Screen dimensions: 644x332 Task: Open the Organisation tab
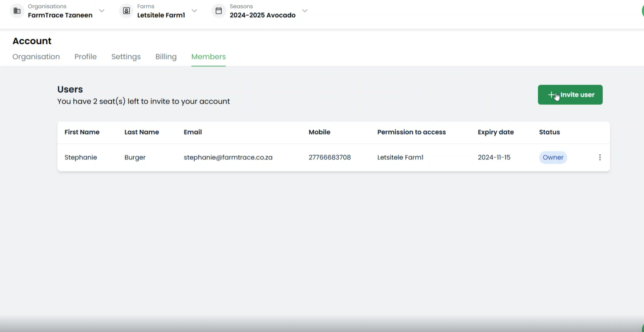(36, 57)
